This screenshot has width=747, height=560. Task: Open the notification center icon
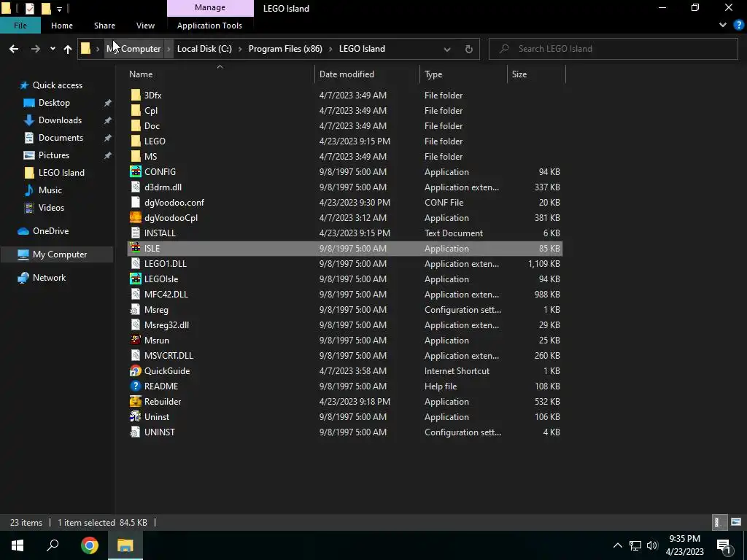tap(724, 545)
